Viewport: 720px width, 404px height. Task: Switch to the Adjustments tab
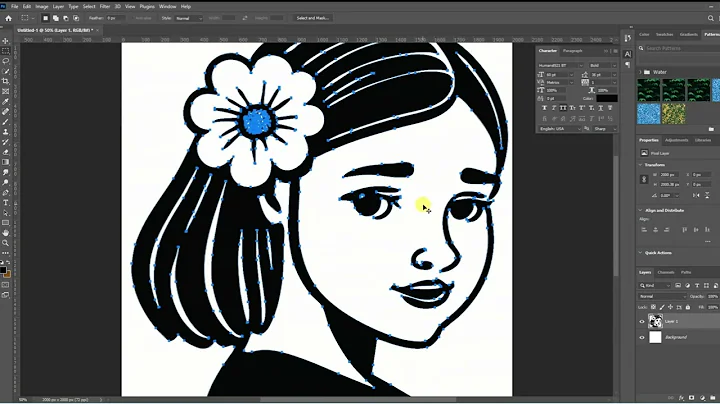pos(676,140)
